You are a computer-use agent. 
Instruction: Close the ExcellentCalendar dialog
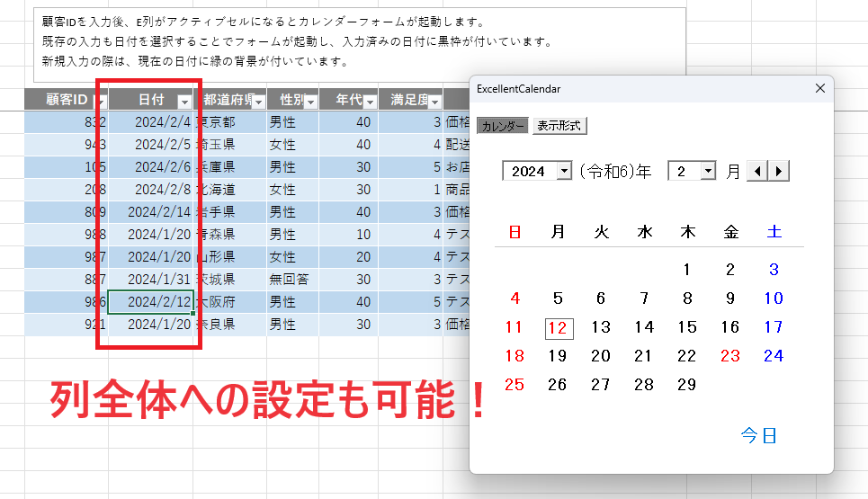(820, 88)
